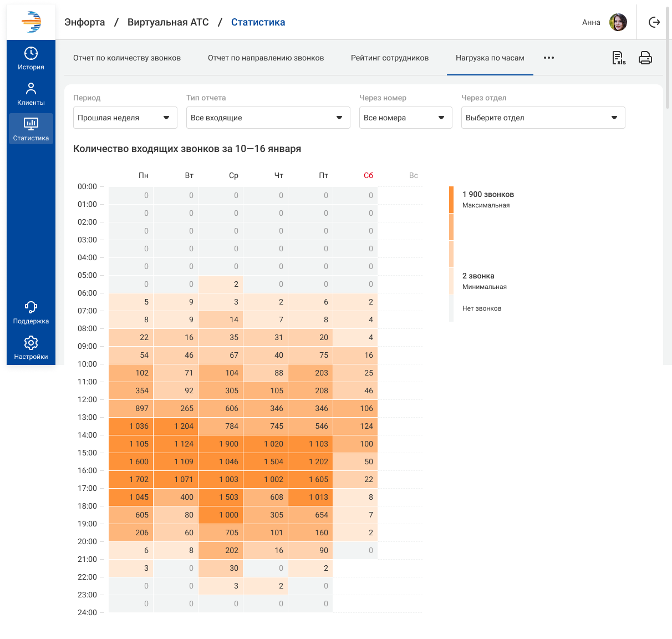Open report type dropdown 'Все входящие'
Screen dimensions: 672x639
tap(268, 118)
